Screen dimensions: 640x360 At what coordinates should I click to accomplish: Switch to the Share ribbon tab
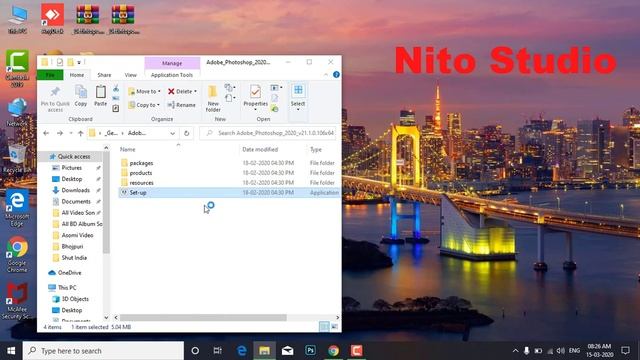104,75
